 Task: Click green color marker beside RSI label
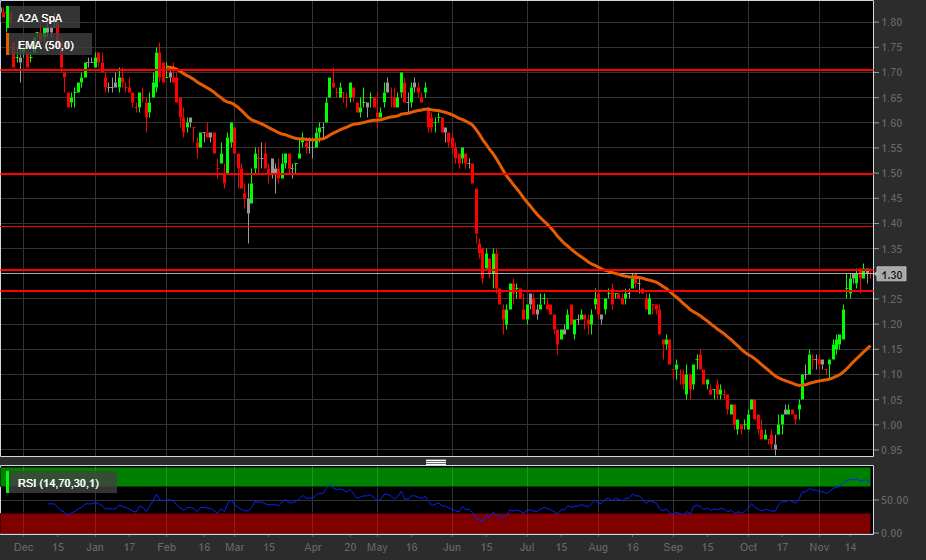8,484
